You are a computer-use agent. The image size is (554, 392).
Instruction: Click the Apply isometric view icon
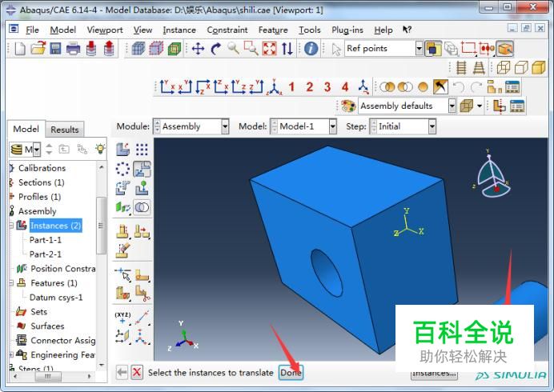click(274, 87)
